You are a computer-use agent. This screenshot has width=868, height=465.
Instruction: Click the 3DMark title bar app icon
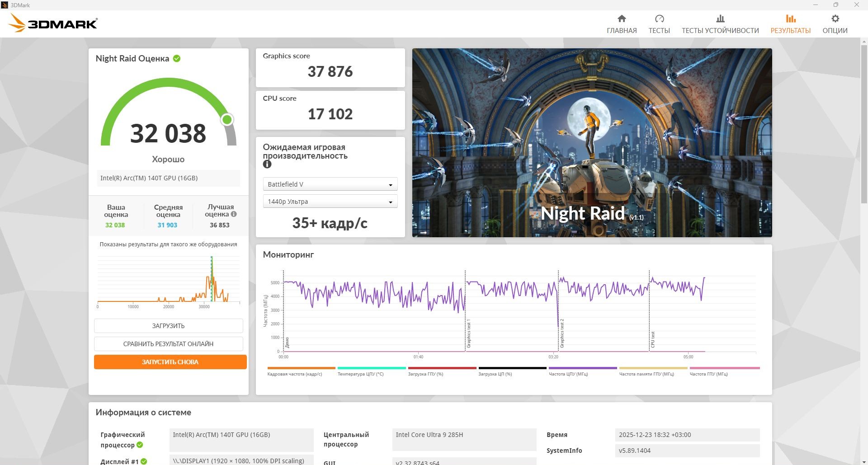coord(5,5)
